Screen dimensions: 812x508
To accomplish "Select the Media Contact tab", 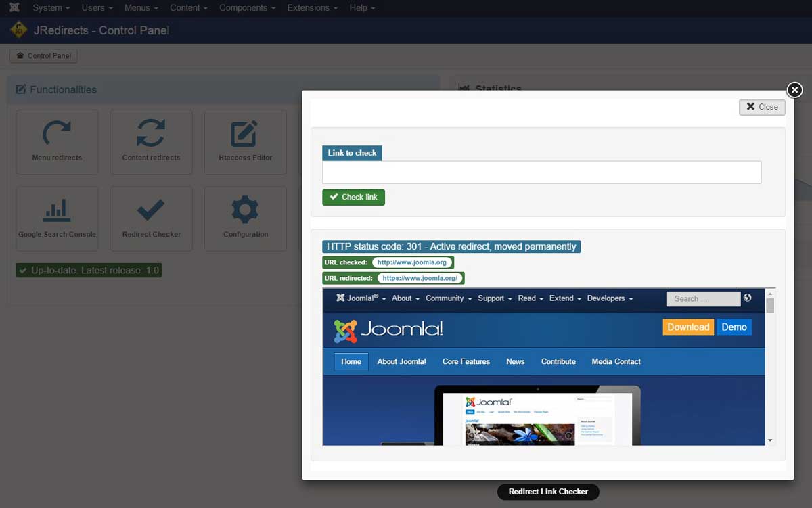I will (616, 362).
